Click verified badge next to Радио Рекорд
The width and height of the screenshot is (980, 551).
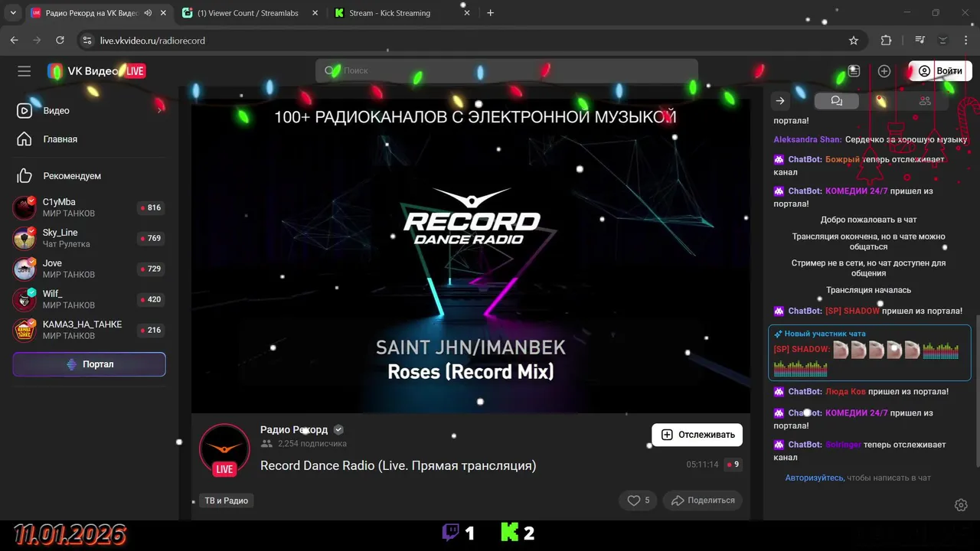pyautogui.click(x=338, y=430)
